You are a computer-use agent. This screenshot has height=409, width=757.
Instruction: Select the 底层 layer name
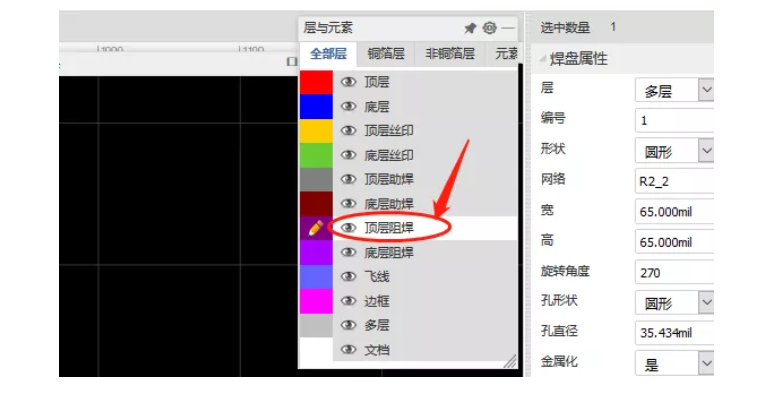[377, 106]
